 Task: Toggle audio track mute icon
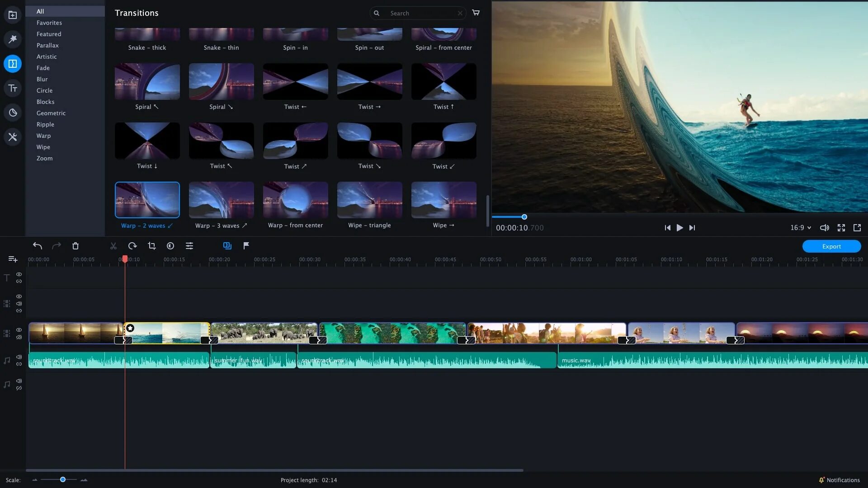[x=19, y=357]
